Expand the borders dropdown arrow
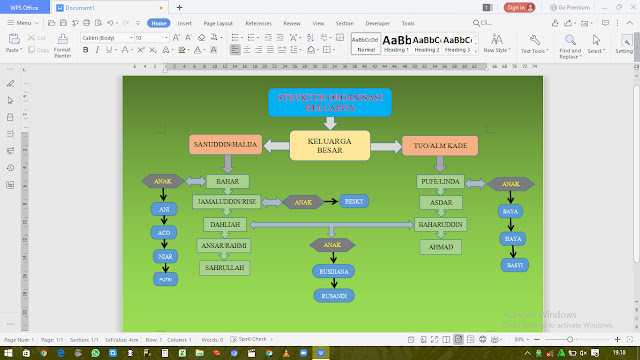 [333, 50]
